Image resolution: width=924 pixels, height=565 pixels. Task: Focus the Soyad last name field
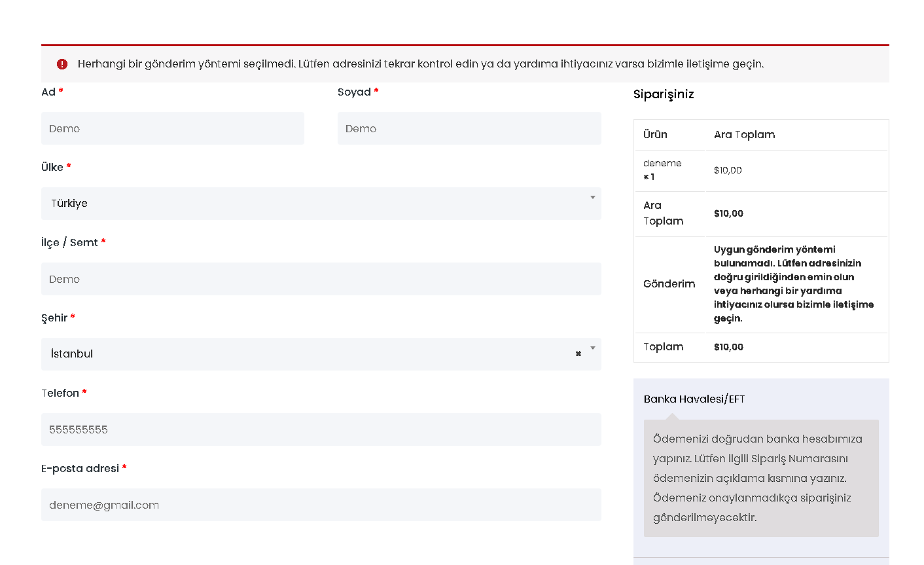[x=469, y=128]
